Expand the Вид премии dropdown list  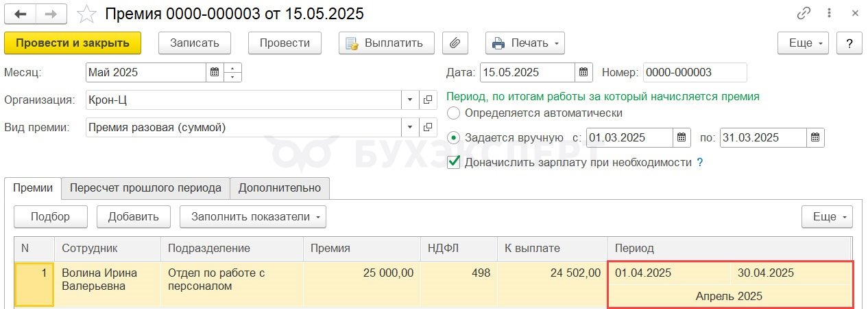click(x=410, y=127)
